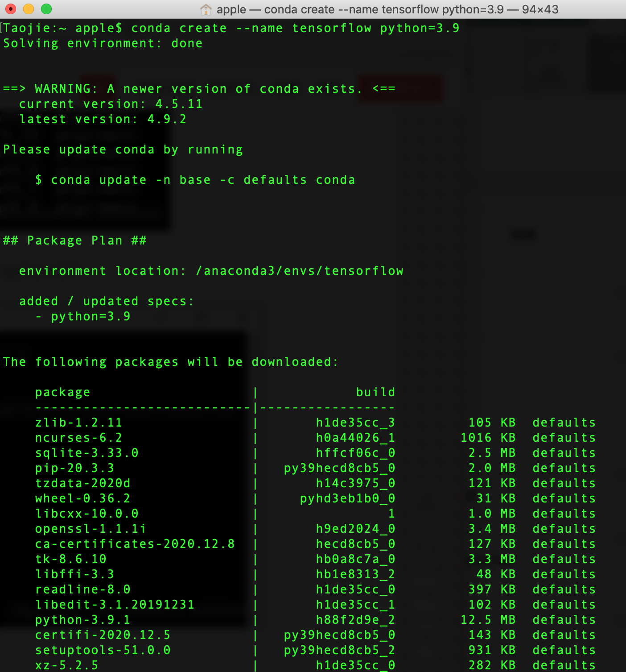
Task: Click package name setuptools-51.0.0
Action: (x=103, y=650)
